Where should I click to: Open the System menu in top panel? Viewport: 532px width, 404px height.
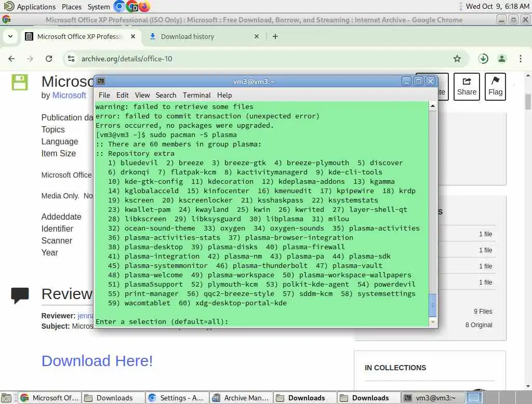click(x=98, y=7)
